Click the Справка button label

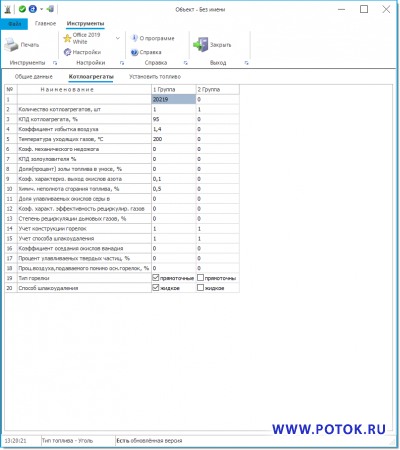tap(150, 52)
